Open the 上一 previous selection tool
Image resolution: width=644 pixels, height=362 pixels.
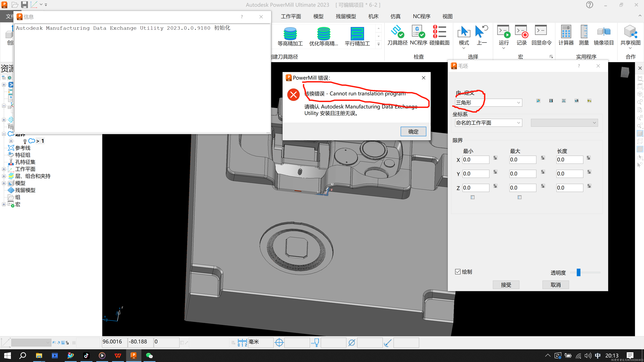pos(481,36)
